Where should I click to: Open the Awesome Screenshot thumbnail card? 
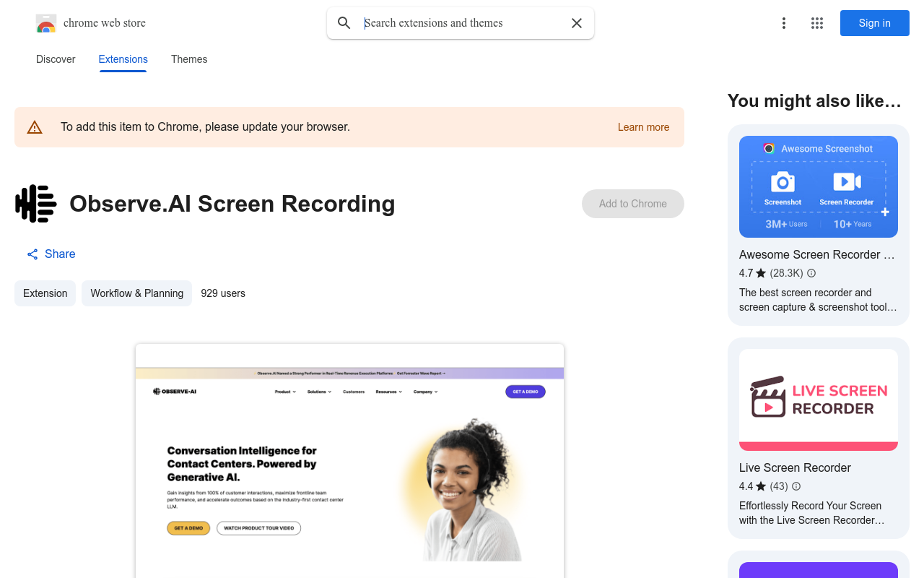point(818,187)
